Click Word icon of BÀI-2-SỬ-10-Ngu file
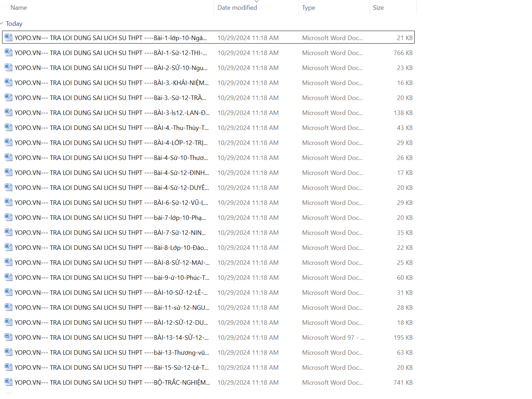 pyautogui.click(x=8, y=68)
